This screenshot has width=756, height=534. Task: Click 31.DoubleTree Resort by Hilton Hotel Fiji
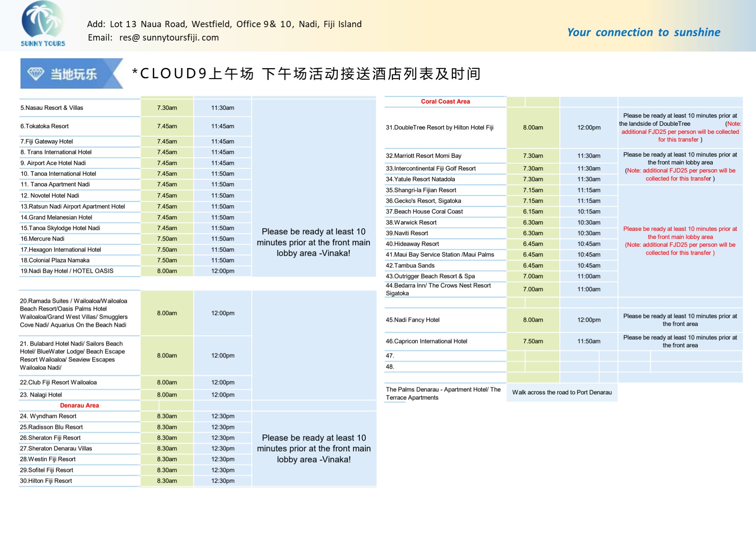tap(439, 127)
